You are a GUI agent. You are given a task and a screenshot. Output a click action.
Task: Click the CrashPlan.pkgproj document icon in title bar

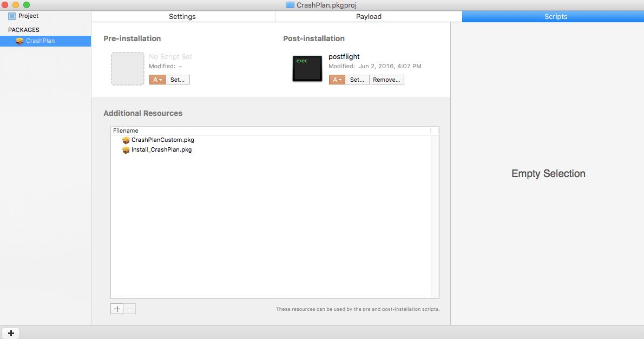click(290, 5)
